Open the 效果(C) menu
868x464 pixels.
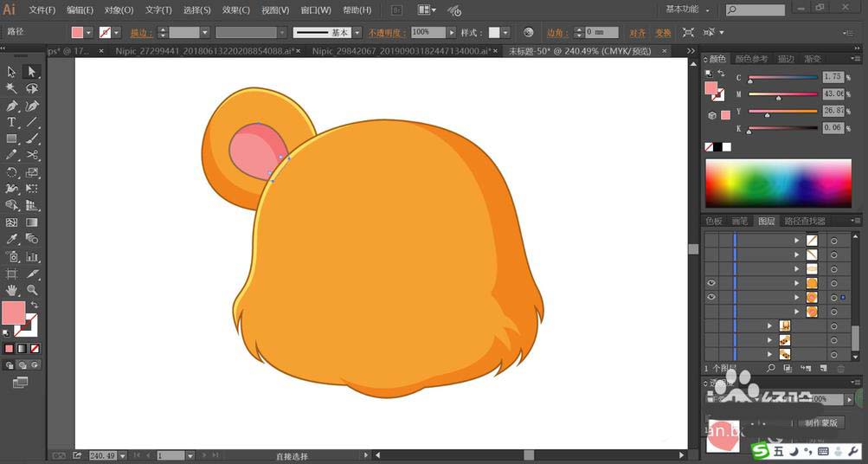point(235,10)
